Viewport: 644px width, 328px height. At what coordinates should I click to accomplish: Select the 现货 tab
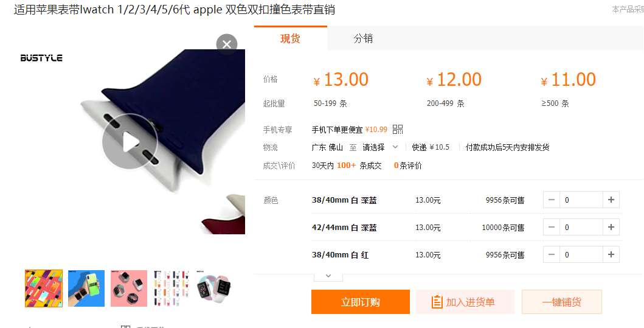tap(290, 38)
